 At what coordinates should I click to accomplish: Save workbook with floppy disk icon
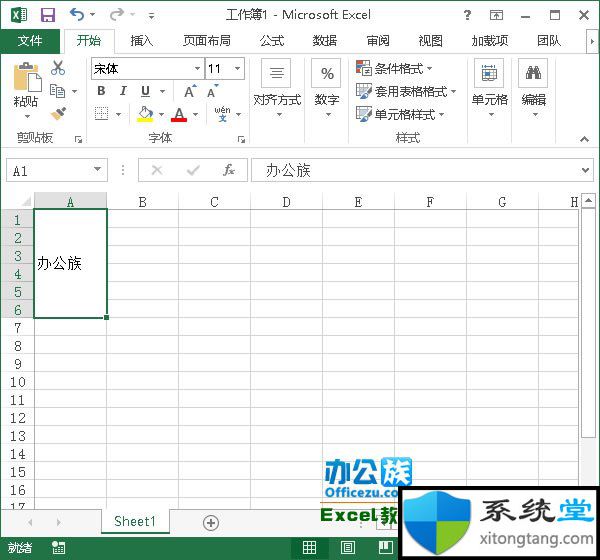click(48, 15)
